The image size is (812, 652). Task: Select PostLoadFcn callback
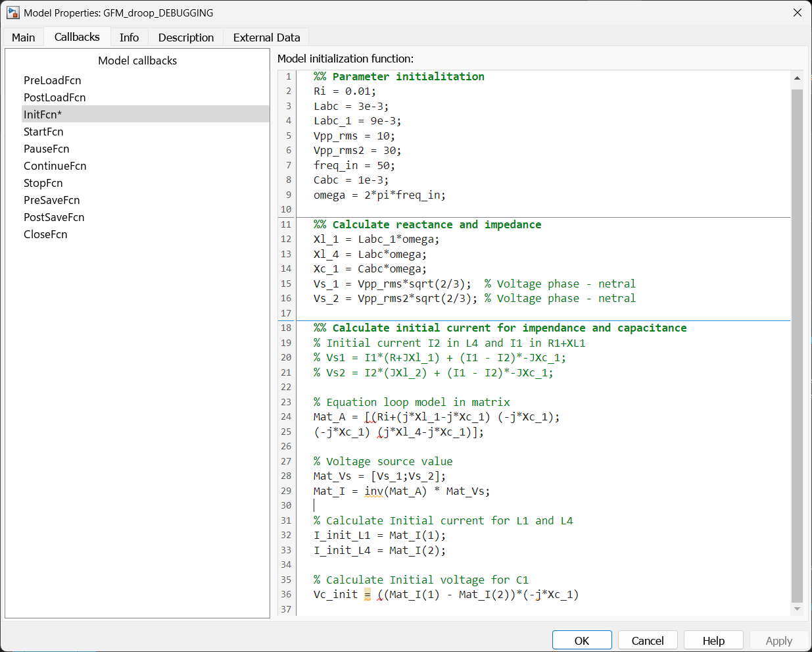click(x=55, y=97)
